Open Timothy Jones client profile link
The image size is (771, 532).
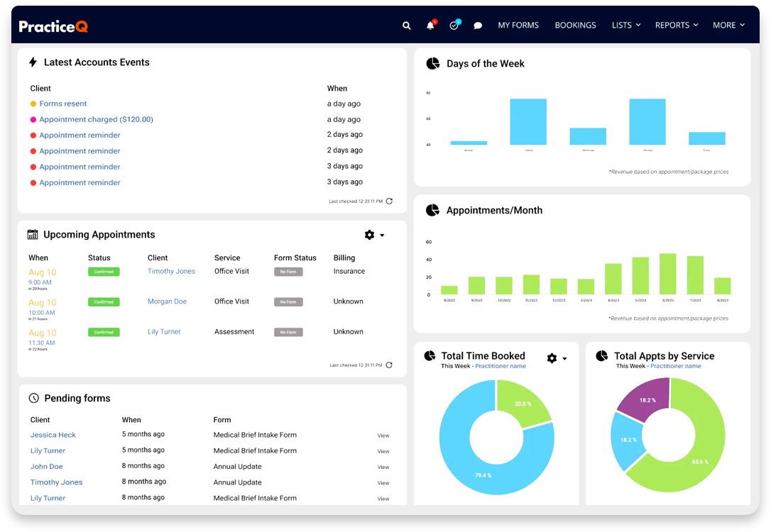click(x=172, y=271)
